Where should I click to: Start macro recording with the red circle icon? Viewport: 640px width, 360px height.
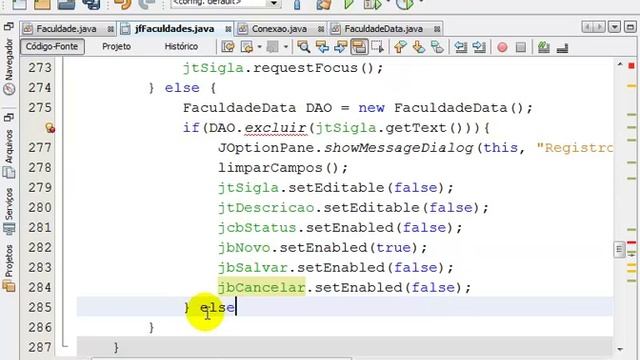click(x=502, y=47)
